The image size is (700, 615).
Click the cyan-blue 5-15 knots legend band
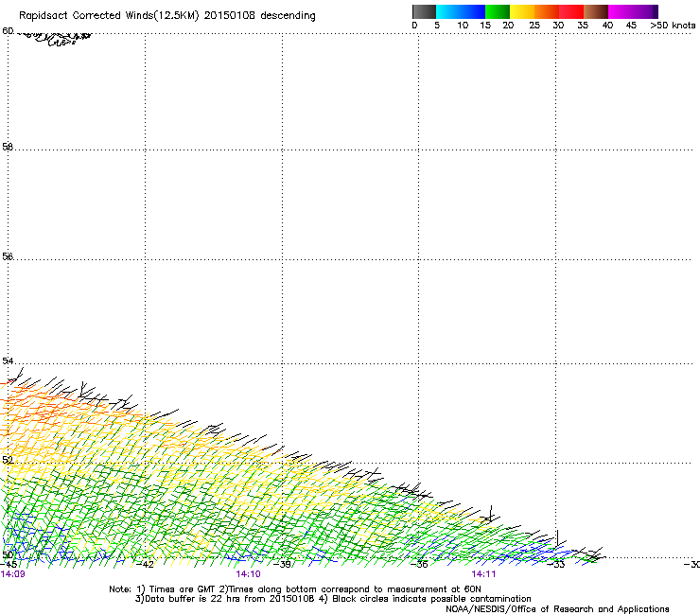click(461, 11)
